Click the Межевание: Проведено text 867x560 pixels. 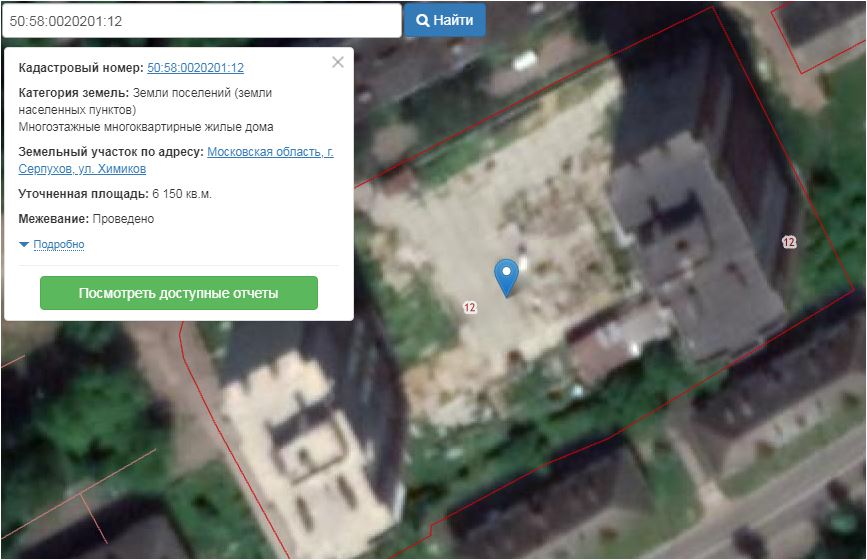point(86,219)
